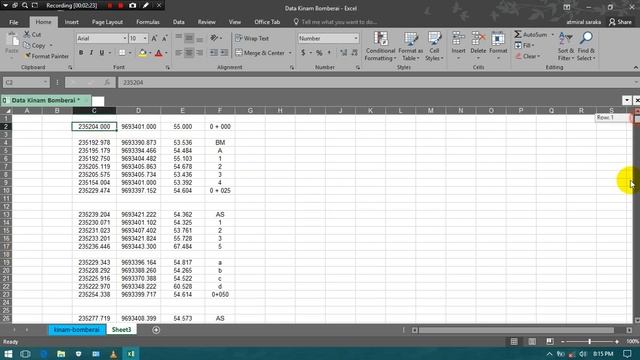Screen dimensions: 640x360
Task: Switch to Normal view in status bar
Action: [x=514, y=342]
